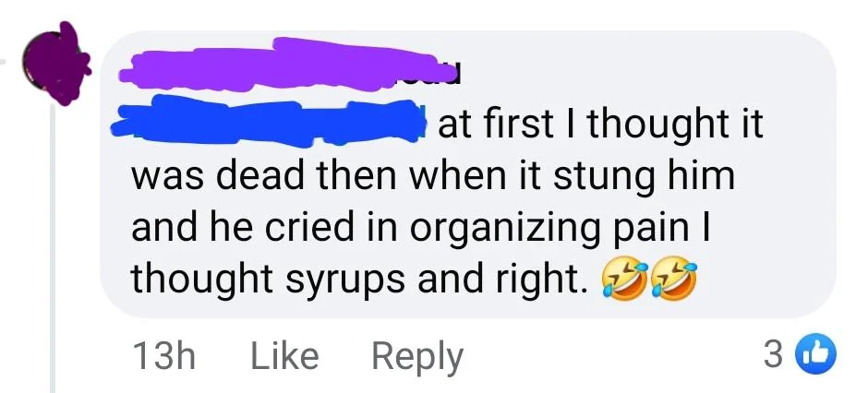
Task: View reactions via the count 3
Action: 773,355
